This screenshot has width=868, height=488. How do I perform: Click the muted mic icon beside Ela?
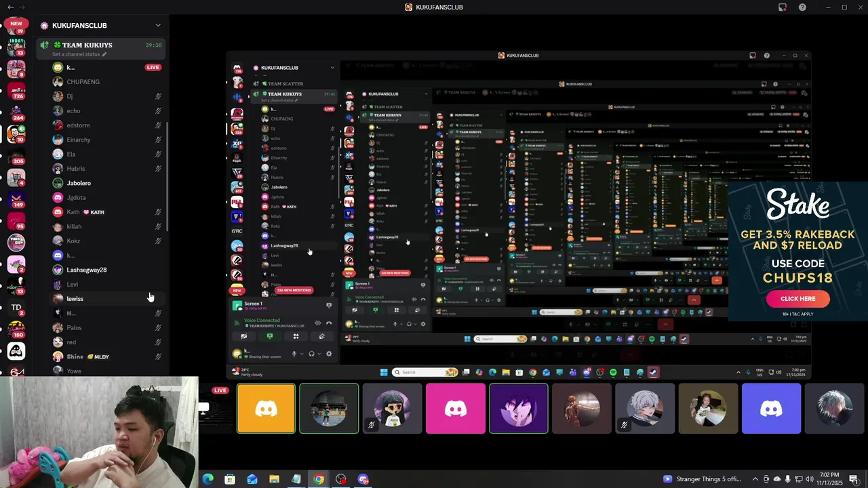(x=158, y=154)
